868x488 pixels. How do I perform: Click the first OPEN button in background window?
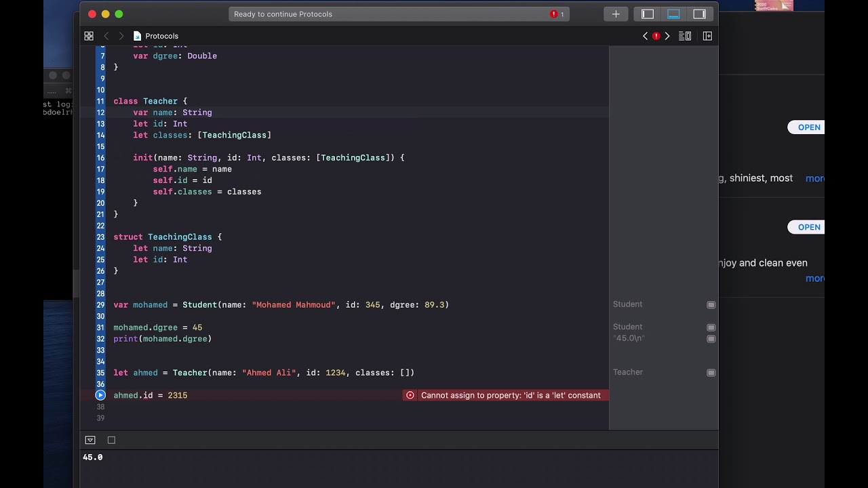pos(806,127)
